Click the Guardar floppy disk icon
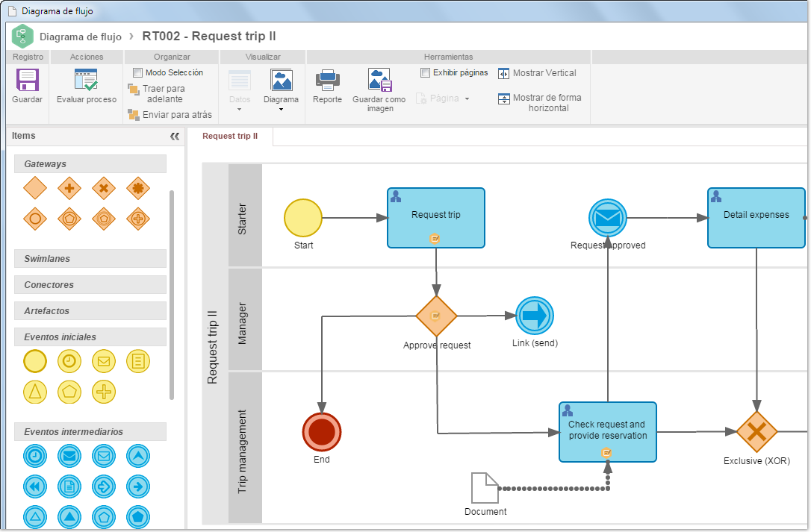The width and height of the screenshot is (811, 532). coord(28,80)
